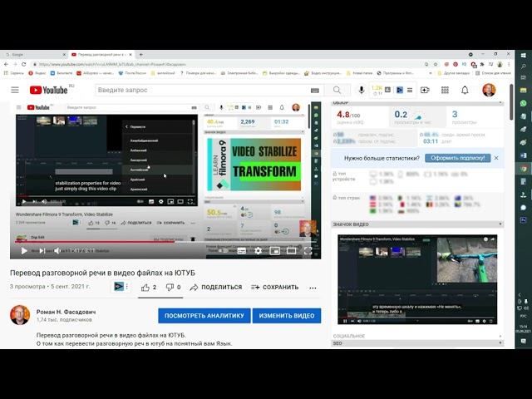Open the Chrome extensions puzzle icon
This screenshot has height=399, width=532.
[x=482, y=64]
